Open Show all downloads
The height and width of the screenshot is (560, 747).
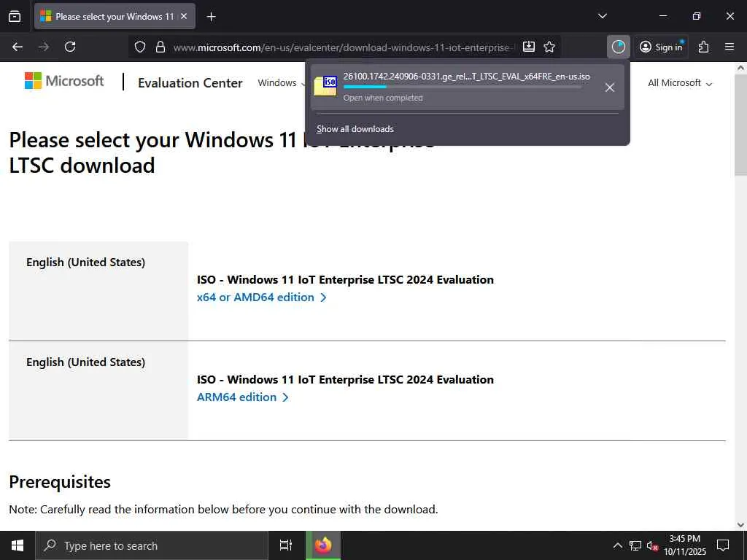(x=355, y=129)
